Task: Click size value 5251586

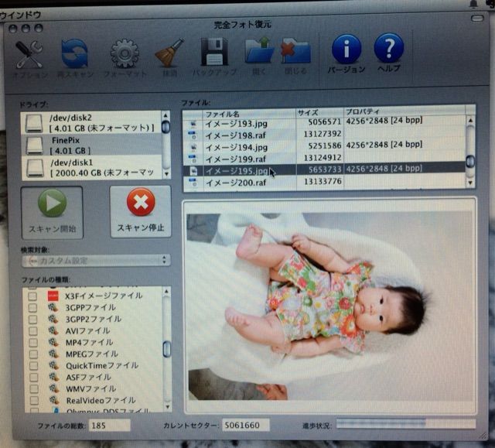Action: pos(325,146)
